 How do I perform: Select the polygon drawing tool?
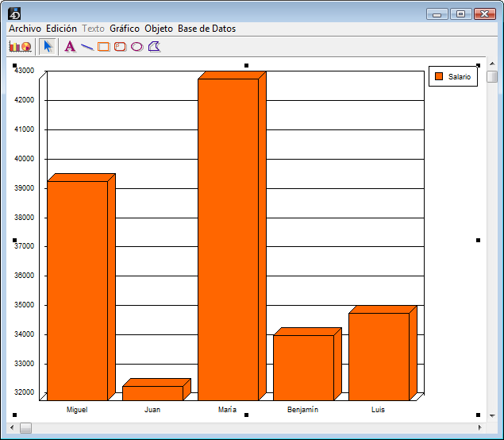point(154,47)
